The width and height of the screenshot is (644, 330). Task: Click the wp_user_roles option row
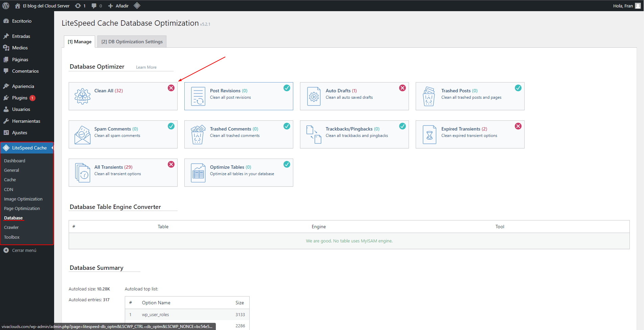(187, 314)
